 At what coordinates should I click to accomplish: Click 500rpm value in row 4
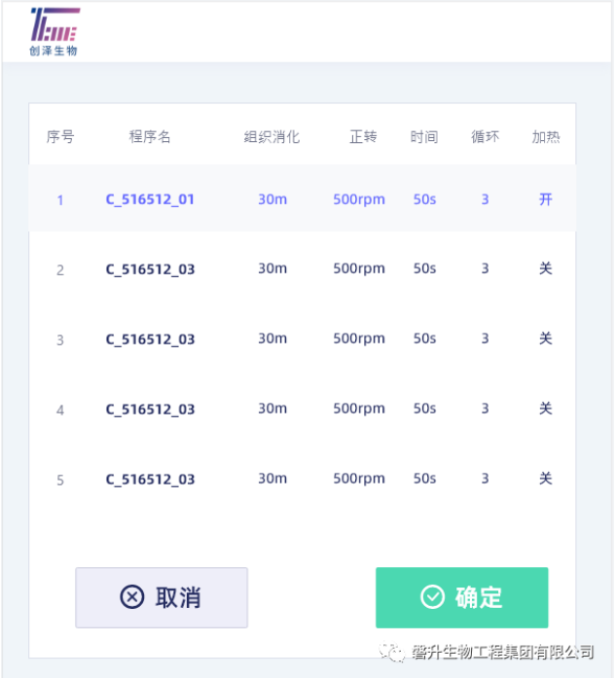coord(359,409)
